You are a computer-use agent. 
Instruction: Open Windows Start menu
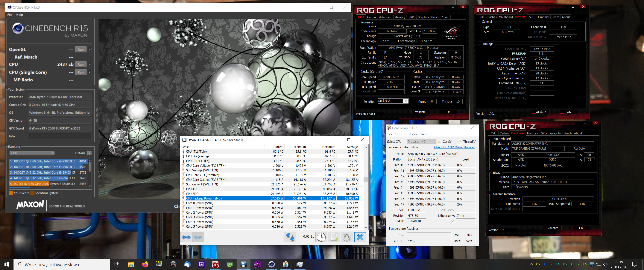tap(7, 265)
